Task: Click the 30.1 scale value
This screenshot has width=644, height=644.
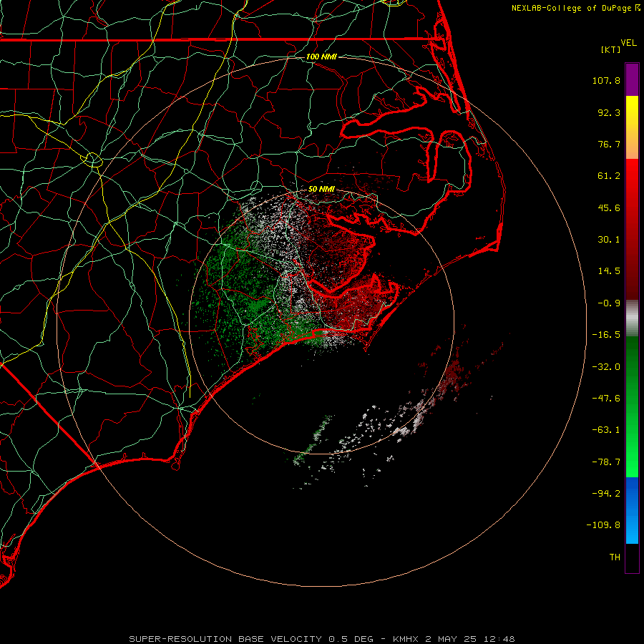Action: 609,240
